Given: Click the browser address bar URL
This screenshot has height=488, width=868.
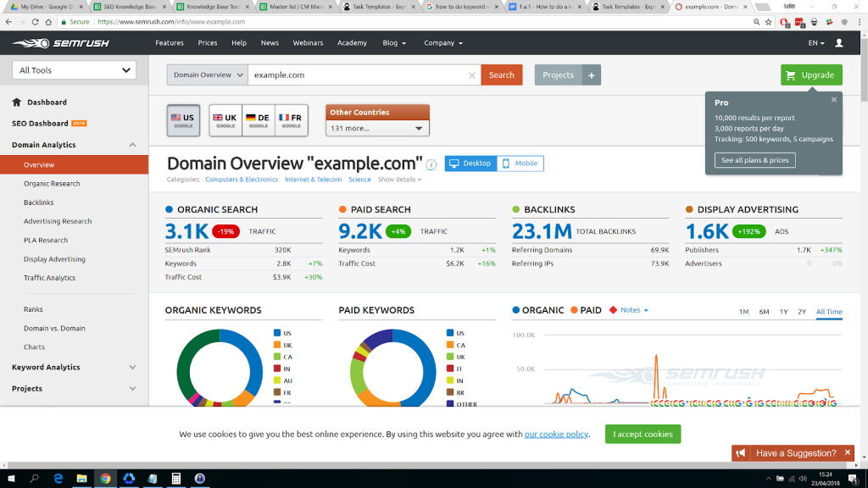Looking at the screenshot, I should click(x=171, y=22).
